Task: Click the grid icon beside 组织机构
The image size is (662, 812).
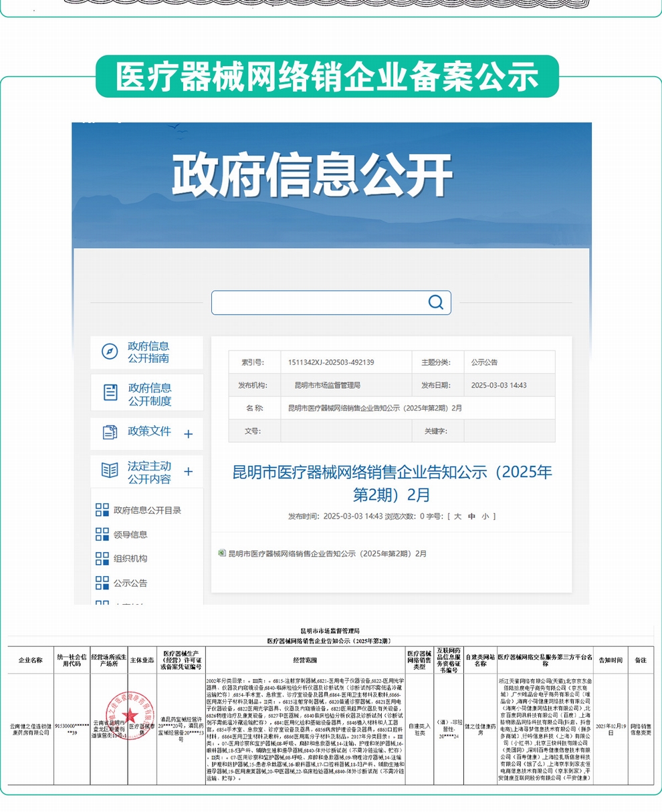Action: 102,558
